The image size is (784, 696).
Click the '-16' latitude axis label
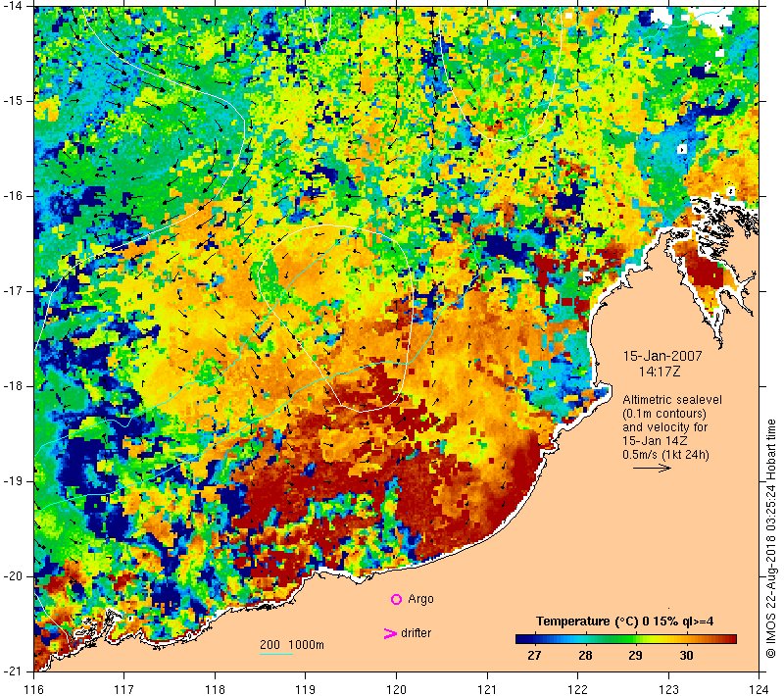coord(12,196)
